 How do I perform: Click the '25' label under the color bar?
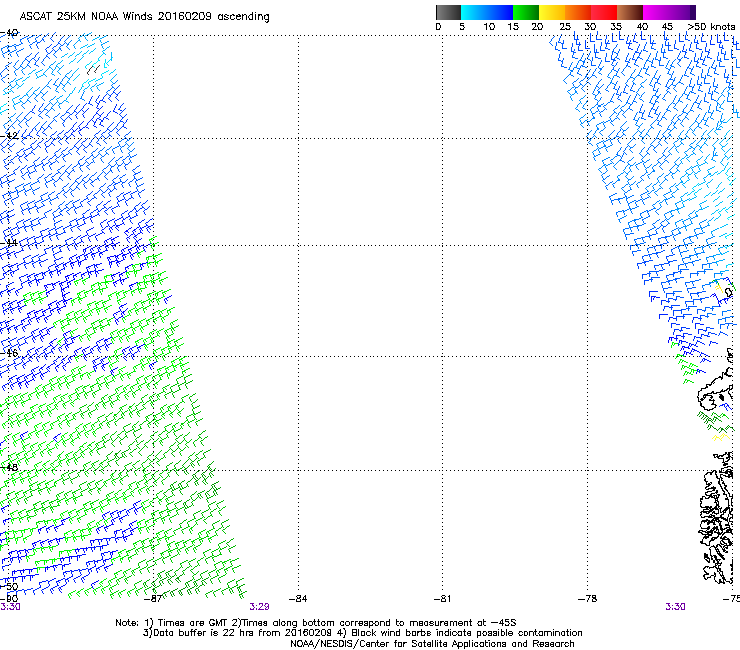(x=565, y=27)
